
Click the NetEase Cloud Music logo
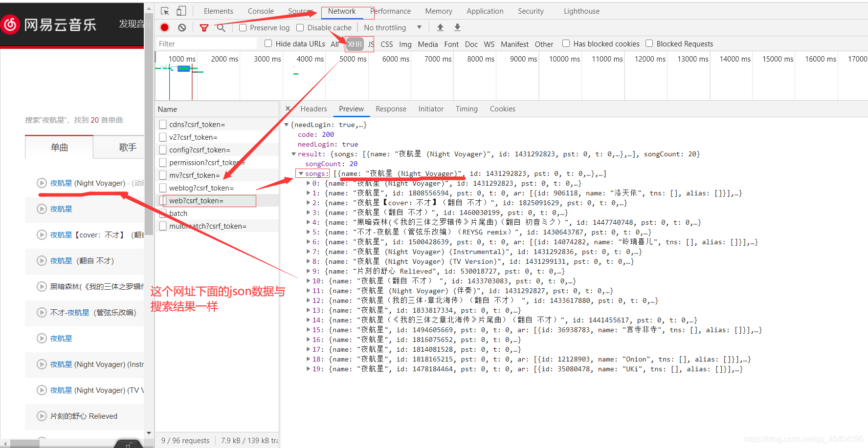coord(49,24)
